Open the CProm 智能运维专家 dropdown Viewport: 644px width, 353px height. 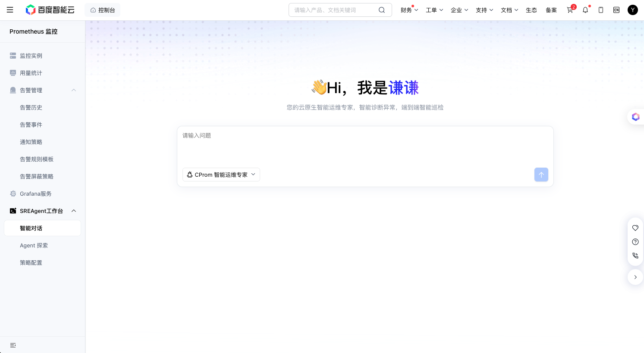221,175
